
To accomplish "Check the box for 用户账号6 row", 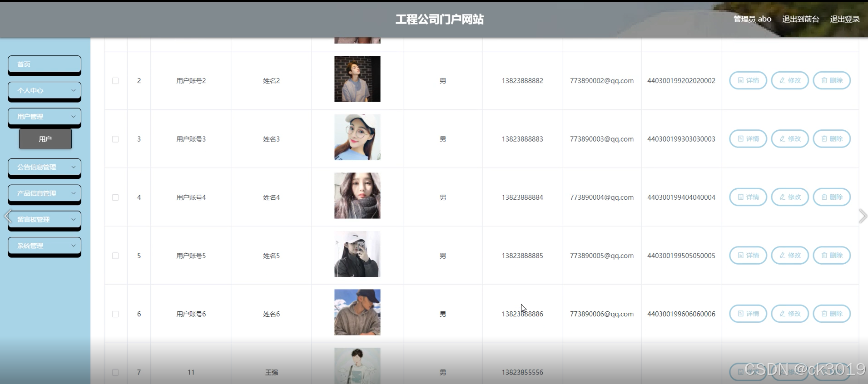I will pyautogui.click(x=115, y=314).
